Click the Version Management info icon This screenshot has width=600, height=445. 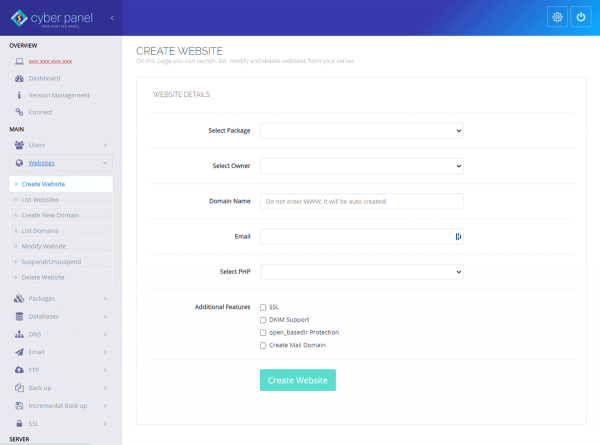pos(19,95)
